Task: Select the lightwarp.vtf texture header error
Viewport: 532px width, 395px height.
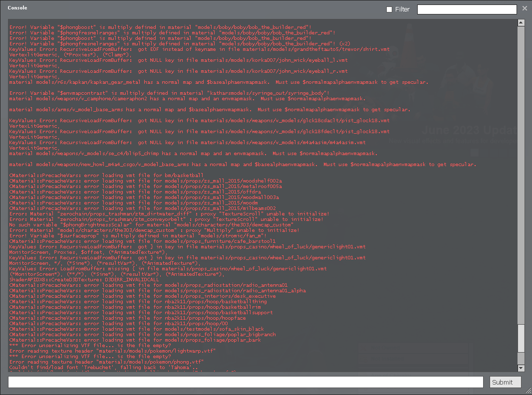Action: point(112,351)
